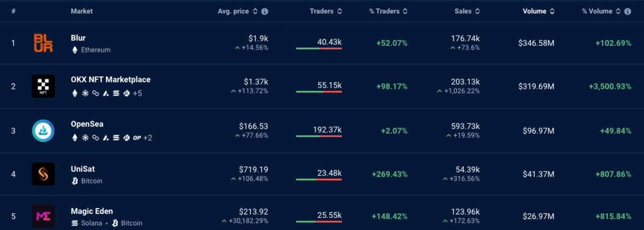This screenshot has width=644, height=230.
Task: Sort table by Avg. price arrows
Action: [x=255, y=11]
